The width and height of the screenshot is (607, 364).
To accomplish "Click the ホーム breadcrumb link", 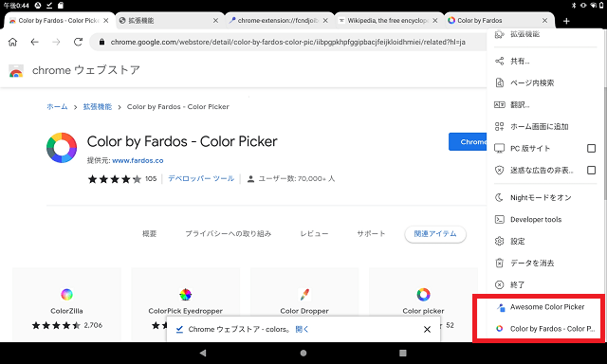I will pos(57,107).
